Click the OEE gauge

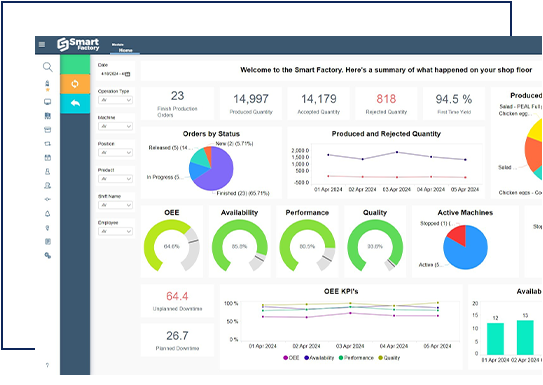point(171,245)
